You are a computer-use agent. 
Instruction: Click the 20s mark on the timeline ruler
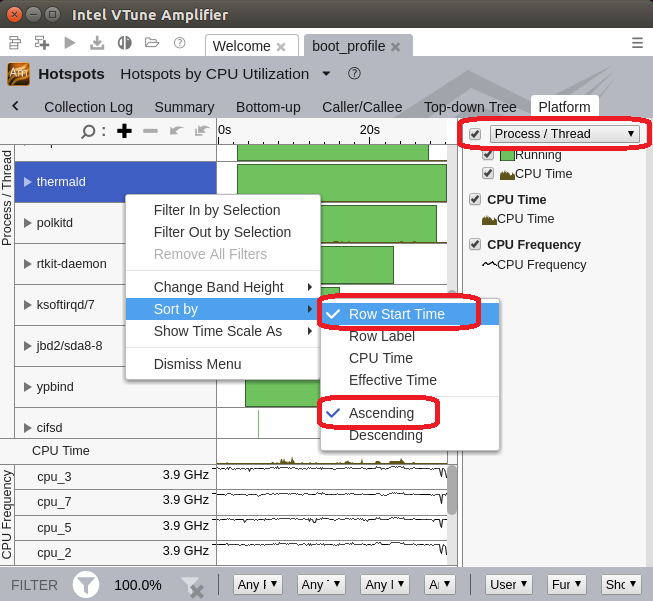click(x=369, y=130)
